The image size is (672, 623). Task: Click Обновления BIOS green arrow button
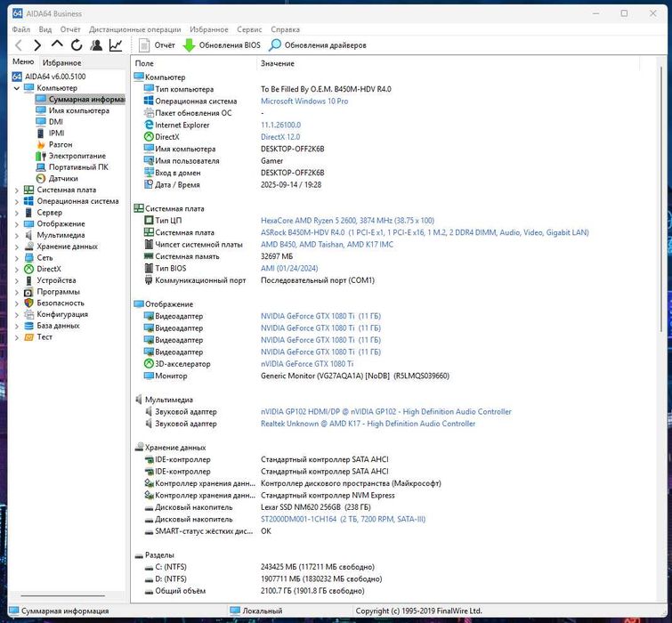tap(222, 45)
